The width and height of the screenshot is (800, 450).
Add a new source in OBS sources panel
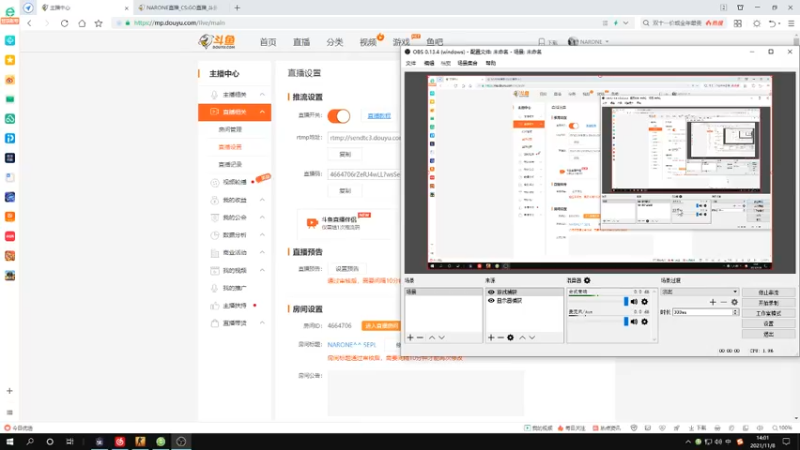(x=491, y=337)
